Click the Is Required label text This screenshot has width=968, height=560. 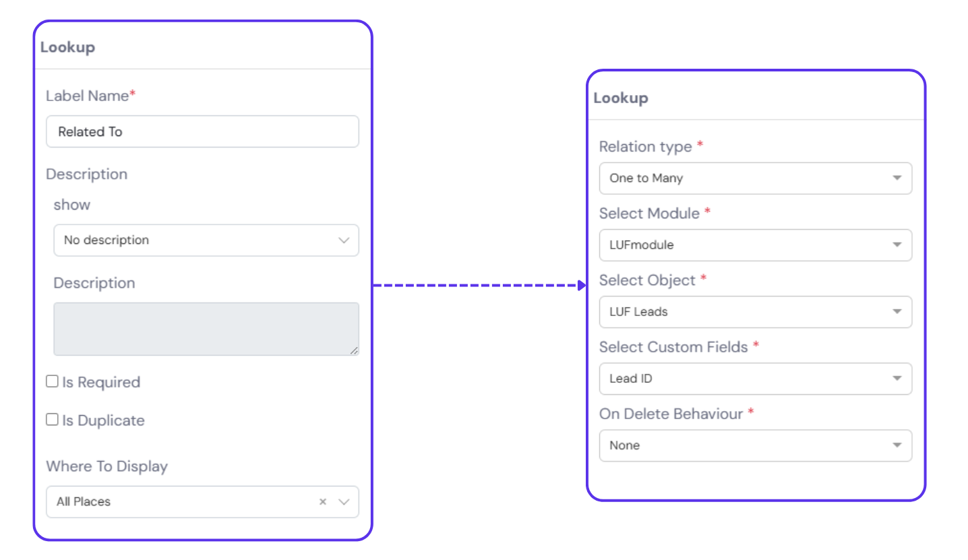[101, 382]
